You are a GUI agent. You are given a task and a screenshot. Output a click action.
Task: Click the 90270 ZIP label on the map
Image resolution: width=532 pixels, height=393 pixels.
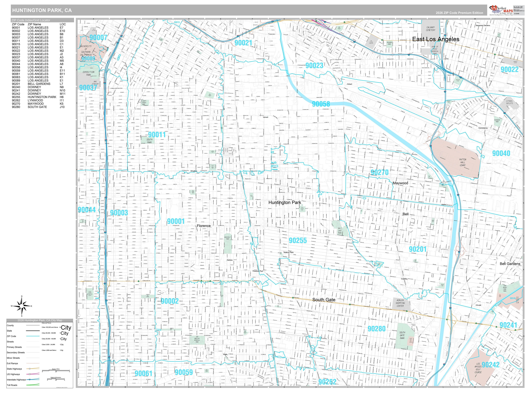click(x=380, y=172)
